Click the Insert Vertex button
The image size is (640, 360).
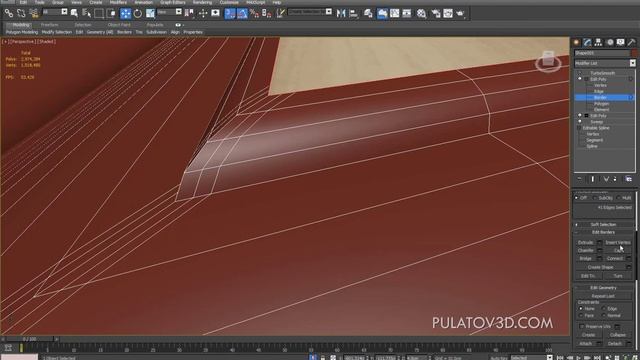click(618, 242)
